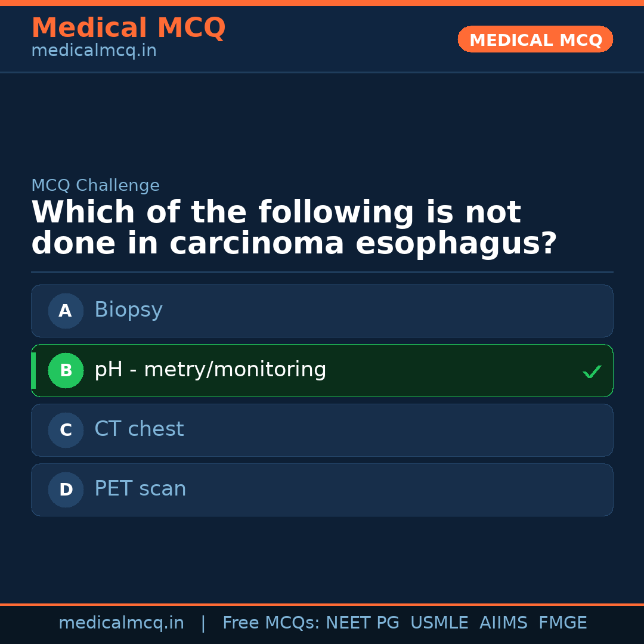Pick the "CT chest" answer text
Viewport: 644px width, 644px height.
139,429
